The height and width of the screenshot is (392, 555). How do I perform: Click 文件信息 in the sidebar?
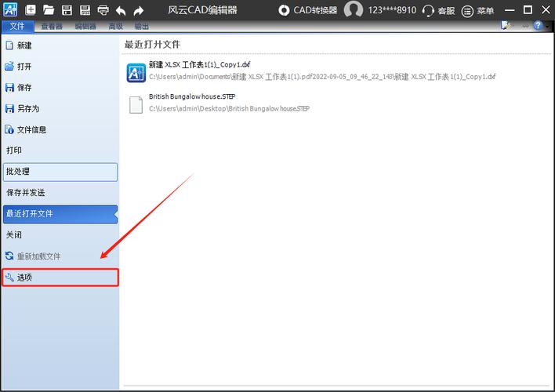[31, 129]
